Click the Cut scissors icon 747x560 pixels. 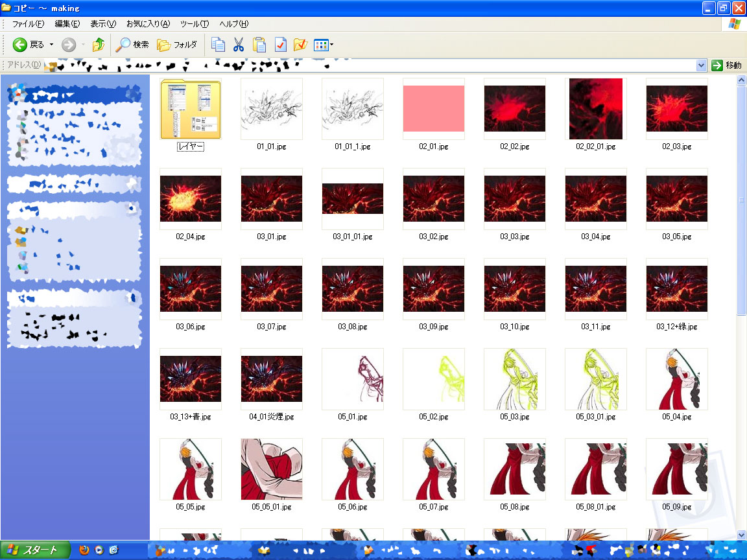click(x=238, y=45)
